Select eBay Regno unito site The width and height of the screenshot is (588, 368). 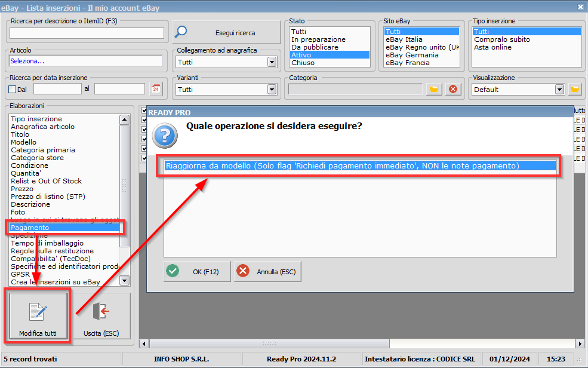pyautogui.click(x=422, y=47)
